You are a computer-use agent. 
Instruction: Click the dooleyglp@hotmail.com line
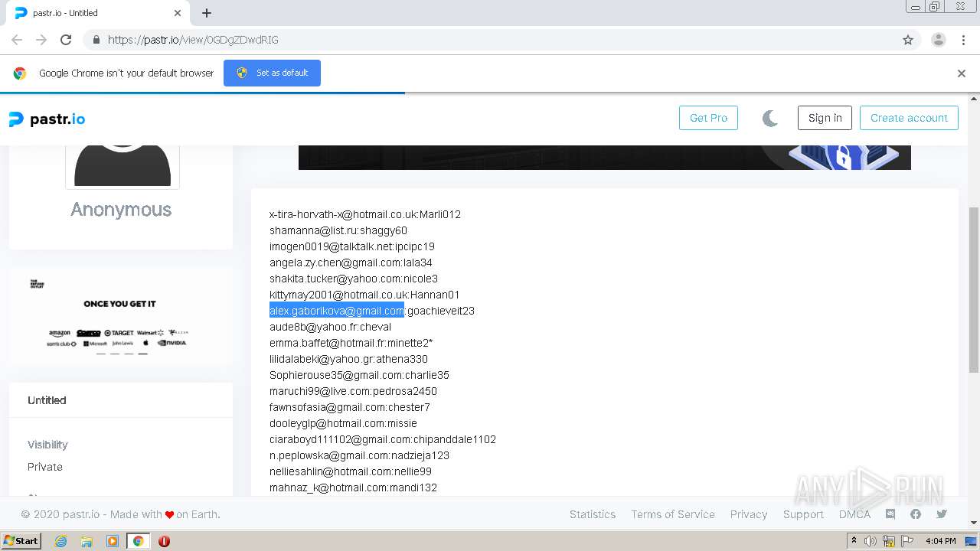point(343,423)
